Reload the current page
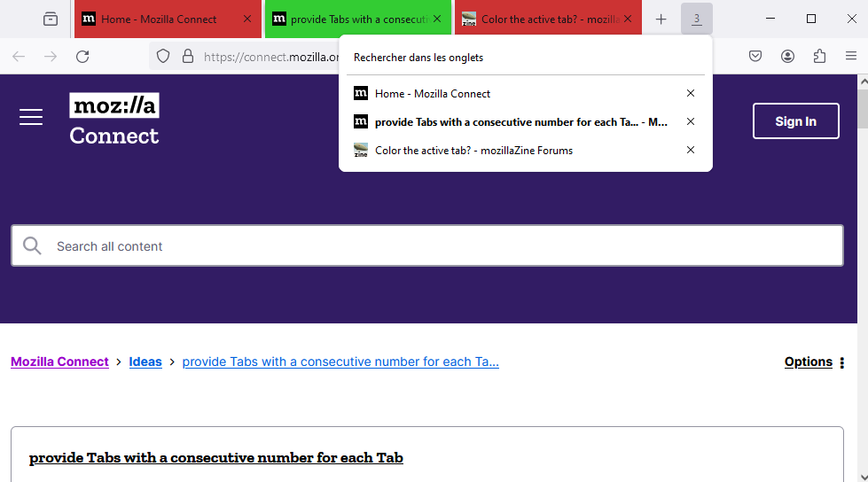The height and width of the screenshot is (482, 868). pos(82,57)
